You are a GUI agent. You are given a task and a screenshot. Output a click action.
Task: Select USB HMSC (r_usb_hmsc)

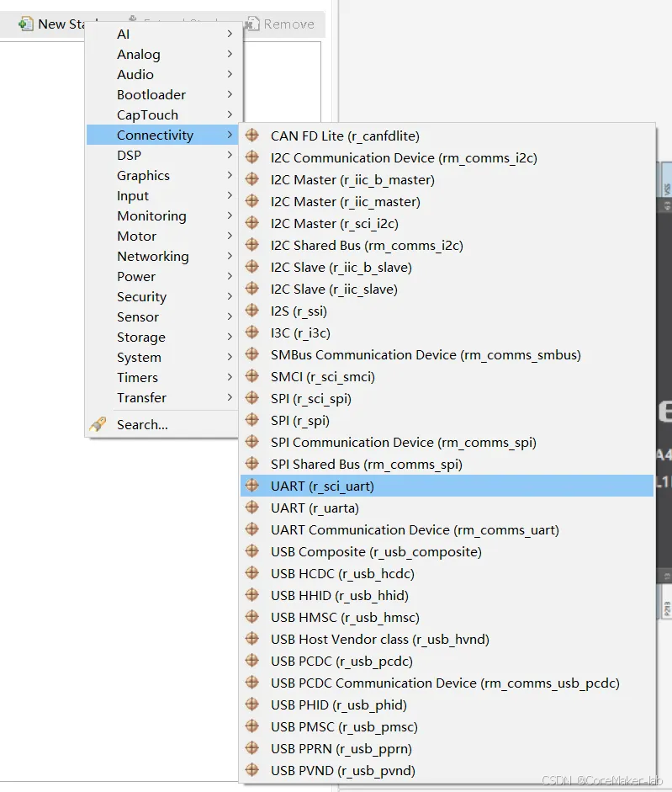pos(447,617)
